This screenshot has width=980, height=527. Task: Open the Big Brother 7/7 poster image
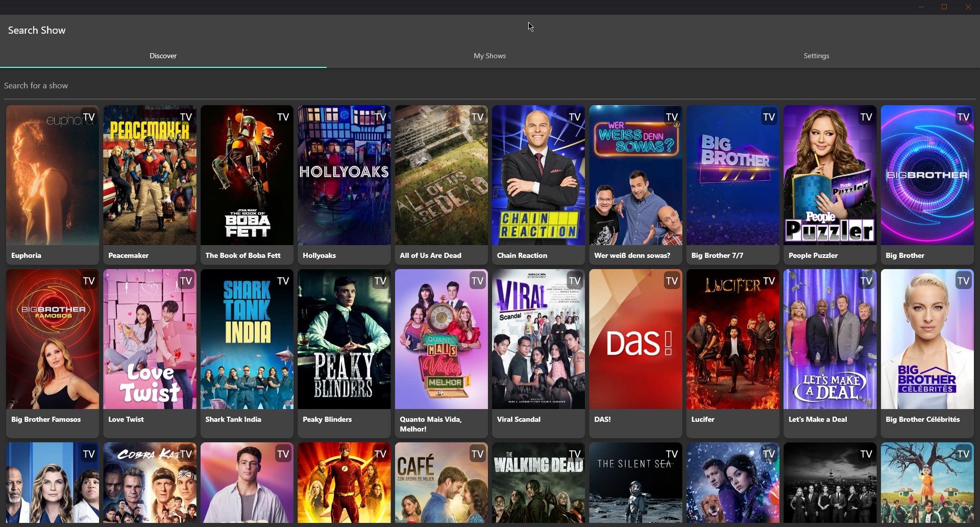(x=732, y=175)
